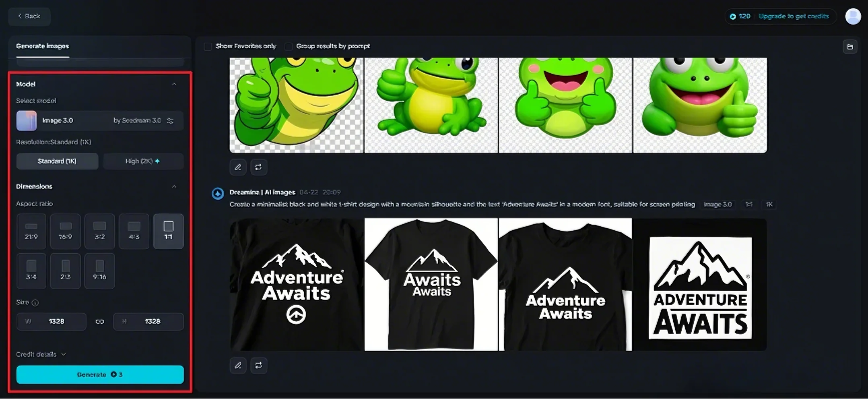Switch resolution to High (2K)
868x399 pixels.
143,161
